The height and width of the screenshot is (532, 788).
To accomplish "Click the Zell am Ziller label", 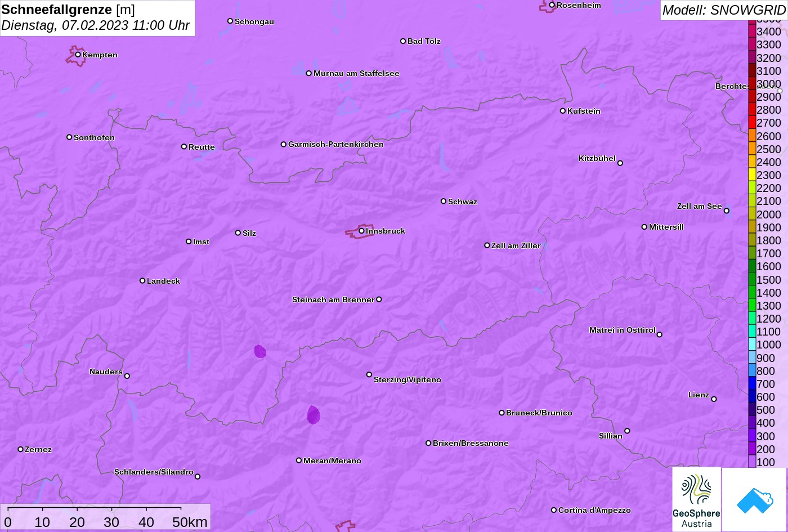I will 516,245.
